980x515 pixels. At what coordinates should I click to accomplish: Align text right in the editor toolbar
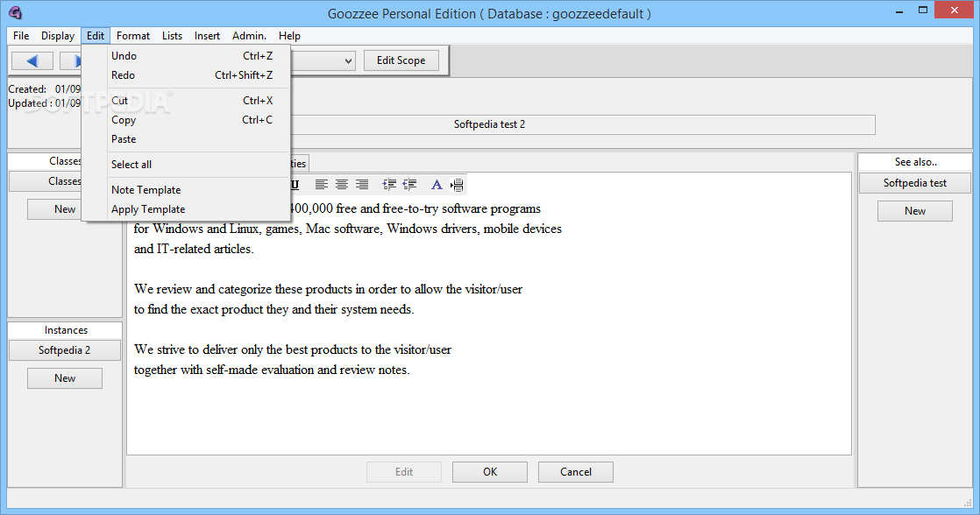[362, 185]
